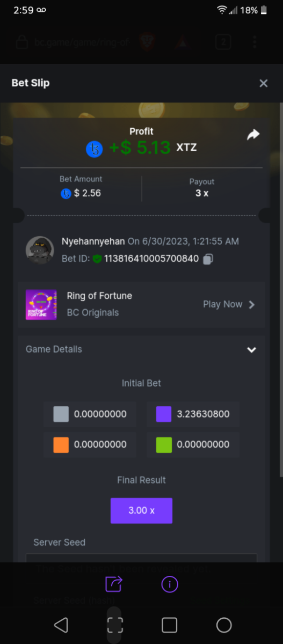Tap the Tezos XTZ coin icon beside profit
Screen dimensions: 283x644
pos(95,149)
